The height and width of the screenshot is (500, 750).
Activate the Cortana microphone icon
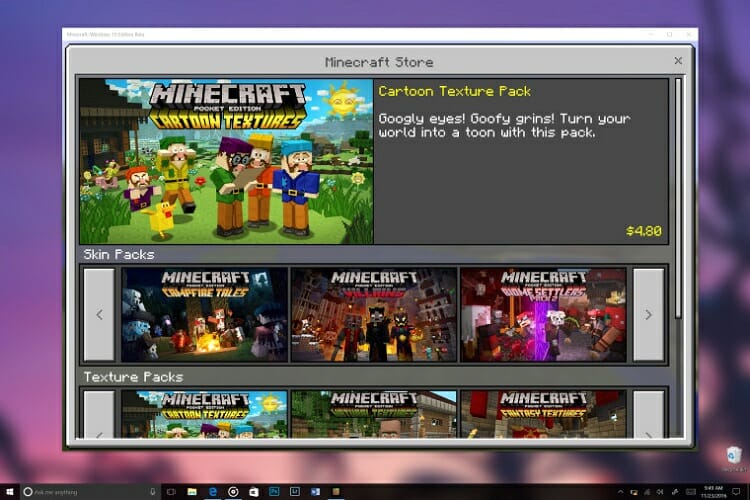pyautogui.click(x=153, y=491)
